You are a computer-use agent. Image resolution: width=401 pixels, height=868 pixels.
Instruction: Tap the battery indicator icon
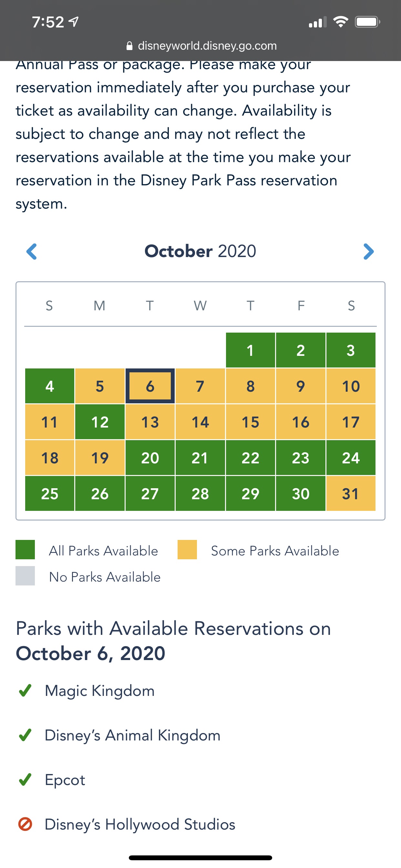coord(367,22)
